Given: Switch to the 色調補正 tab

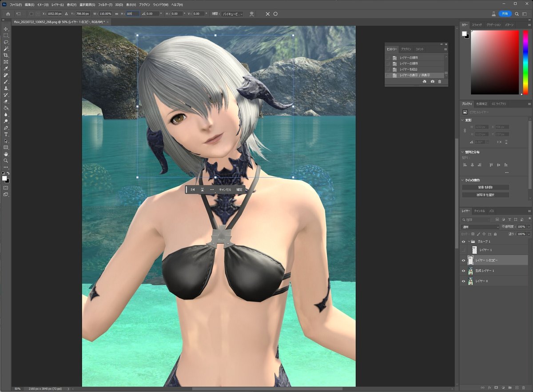Looking at the screenshot, I should tap(481, 103).
